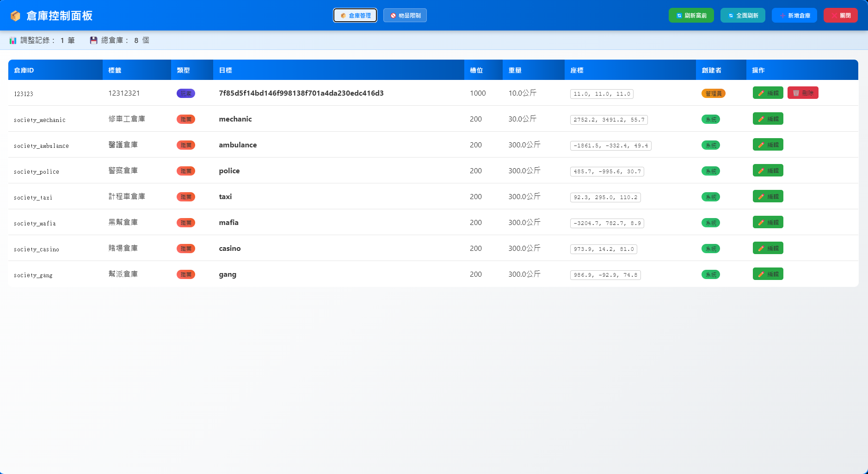Close the panel with the red 關閉 button

click(x=841, y=15)
